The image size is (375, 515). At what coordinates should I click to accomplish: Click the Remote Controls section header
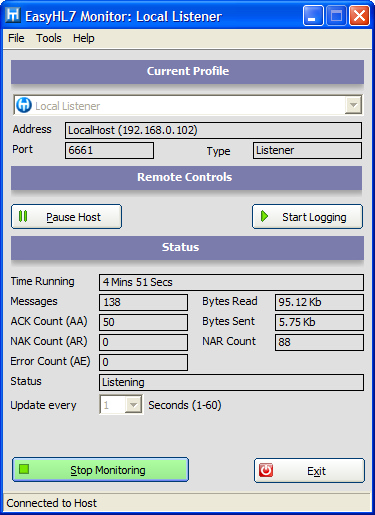click(x=186, y=177)
